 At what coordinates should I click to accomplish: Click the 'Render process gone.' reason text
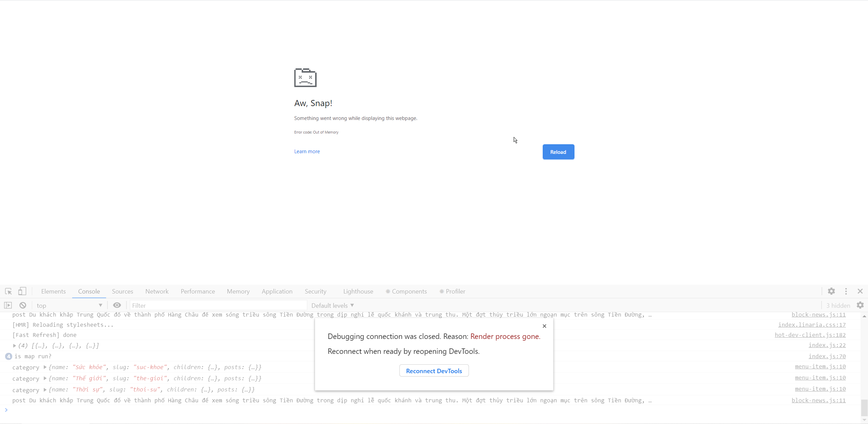click(x=505, y=336)
